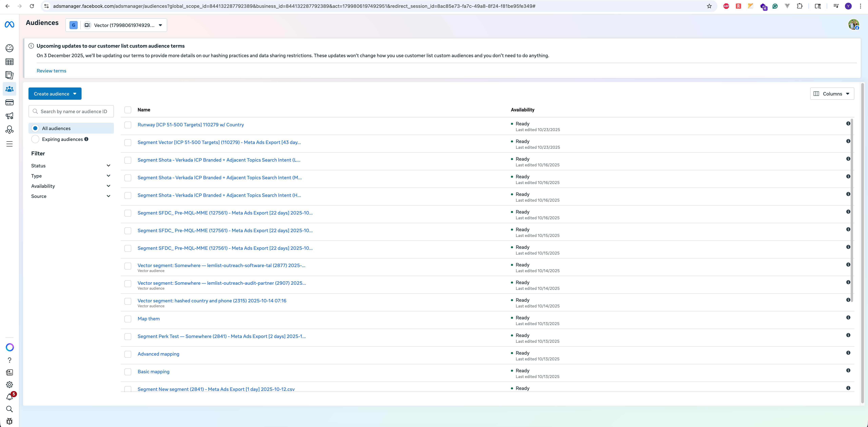Image resolution: width=868 pixels, height=427 pixels.
Task: Open All tools hamburger menu
Action: coord(9,144)
